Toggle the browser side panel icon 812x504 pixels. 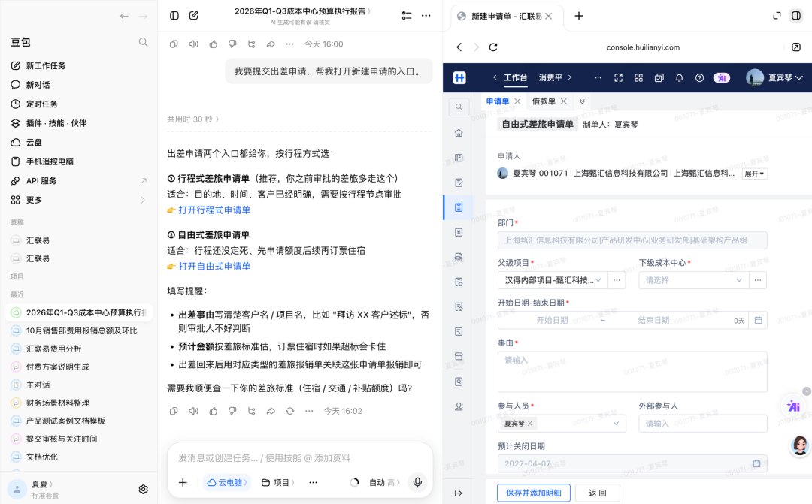796,16
